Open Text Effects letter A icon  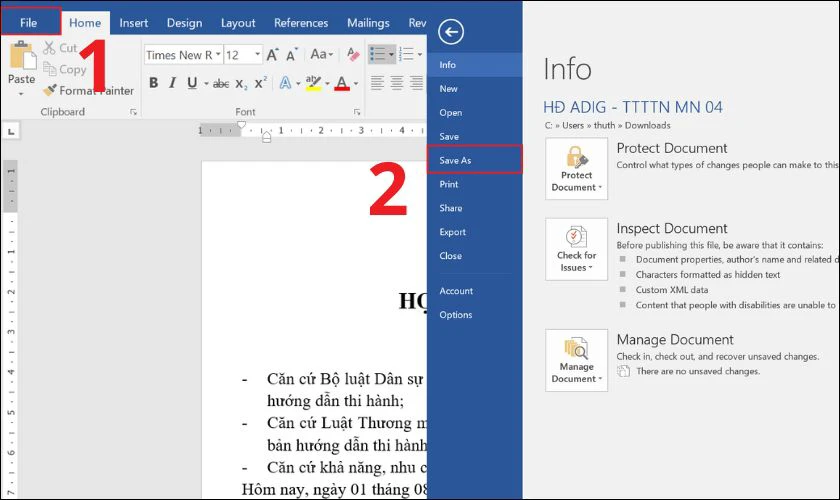[x=286, y=83]
